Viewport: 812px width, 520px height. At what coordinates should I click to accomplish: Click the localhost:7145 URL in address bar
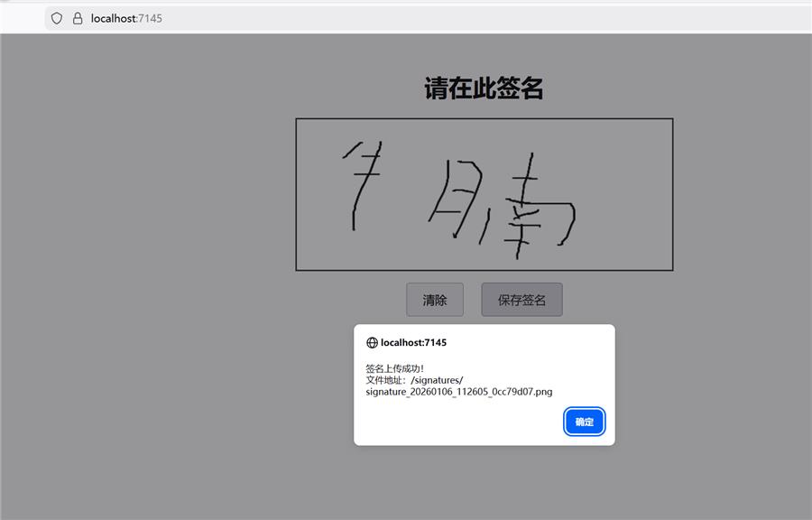(126, 18)
